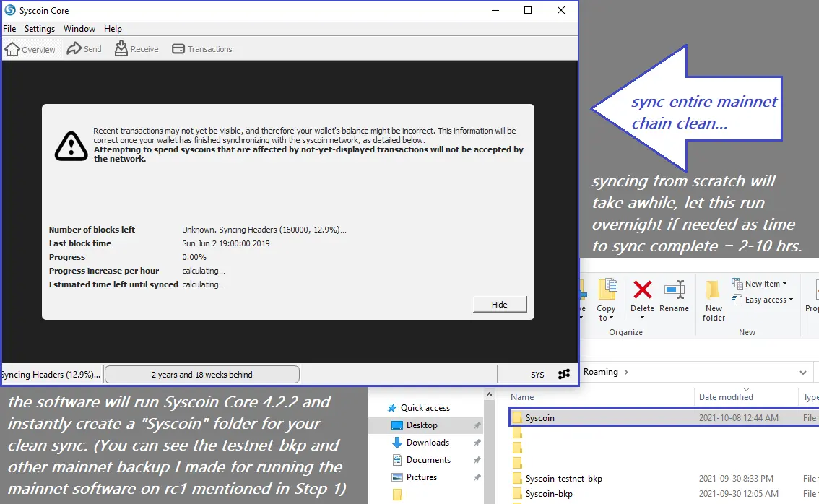Click Roaming in the Explorer address bar
The image size is (819, 504).
601,372
